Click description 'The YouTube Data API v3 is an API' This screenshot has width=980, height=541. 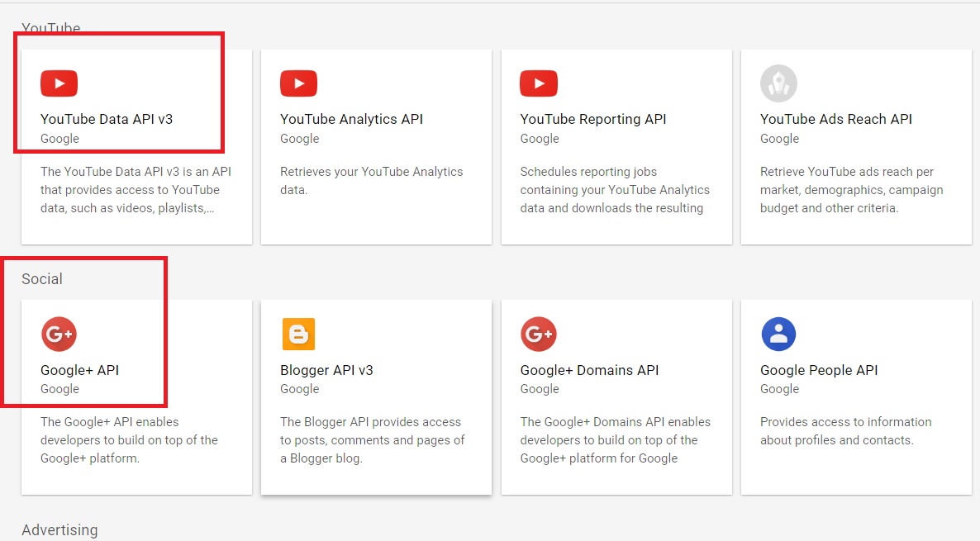[136, 189]
